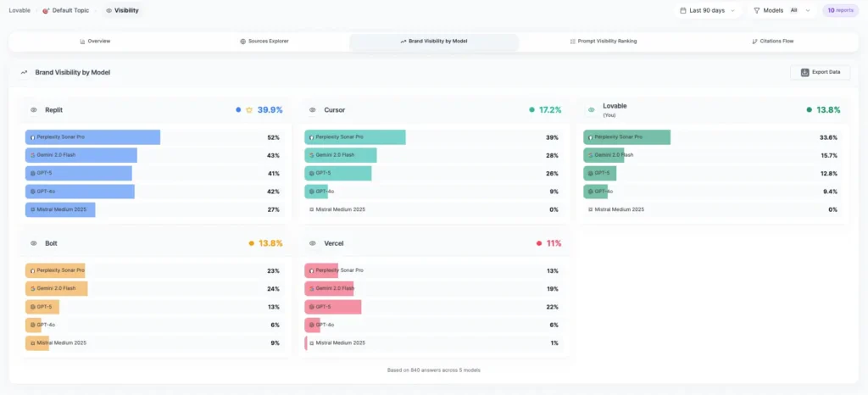868x395 pixels.
Task: Click Replit's Perplexity Sonar Pro bar
Action: 93,137
